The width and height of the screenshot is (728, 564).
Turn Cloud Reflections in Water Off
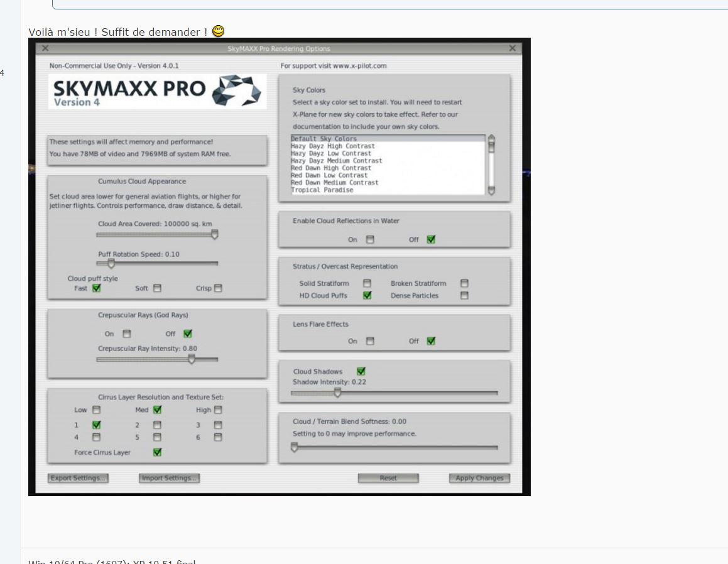tap(432, 239)
